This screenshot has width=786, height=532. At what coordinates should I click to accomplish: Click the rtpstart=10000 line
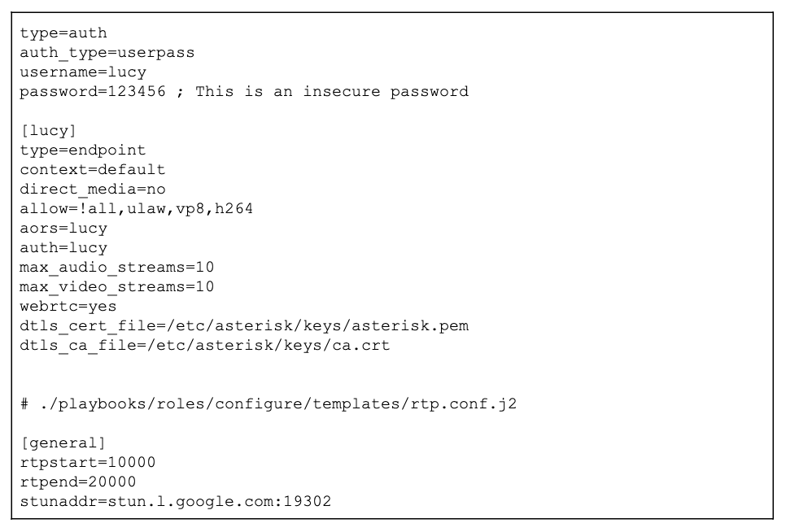tap(88, 463)
